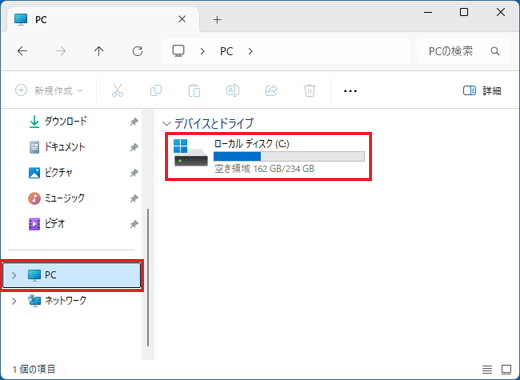The height and width of the screenshot is (380, 520).
Task: Click the Delete trash can icon
Action: (x=309, y=90)
